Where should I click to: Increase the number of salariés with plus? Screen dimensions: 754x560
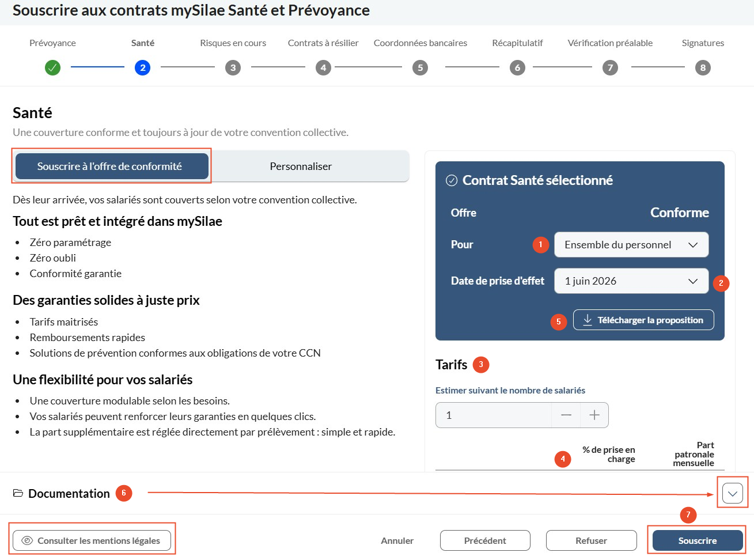click(x=594, y=415)
